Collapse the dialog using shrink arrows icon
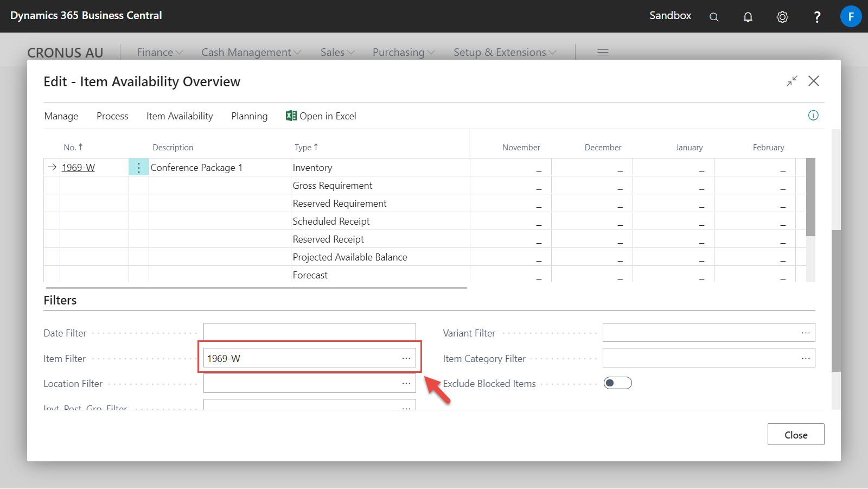The height and width of the screenshot is (489, 868). pyautogui.click(x=792, y=81)
